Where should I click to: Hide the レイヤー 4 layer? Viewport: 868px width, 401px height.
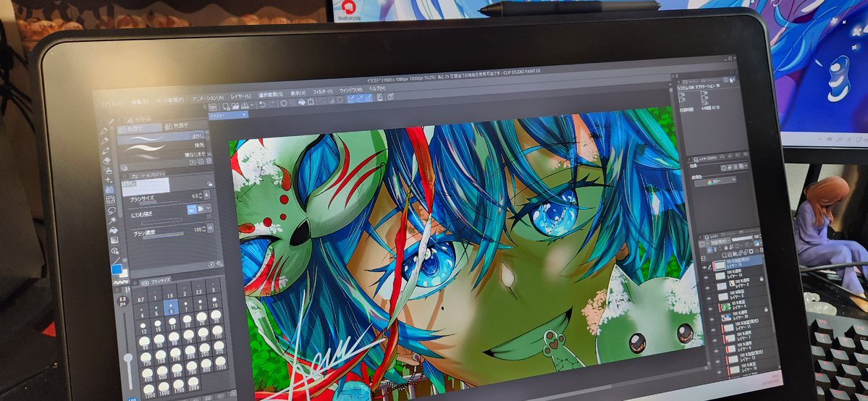710,309
